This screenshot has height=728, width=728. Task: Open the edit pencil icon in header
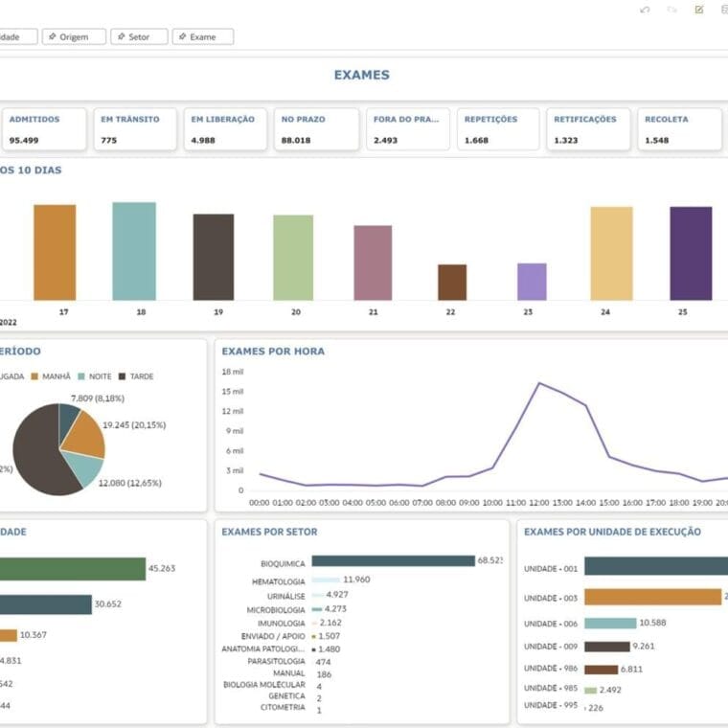tap(699, 10)
